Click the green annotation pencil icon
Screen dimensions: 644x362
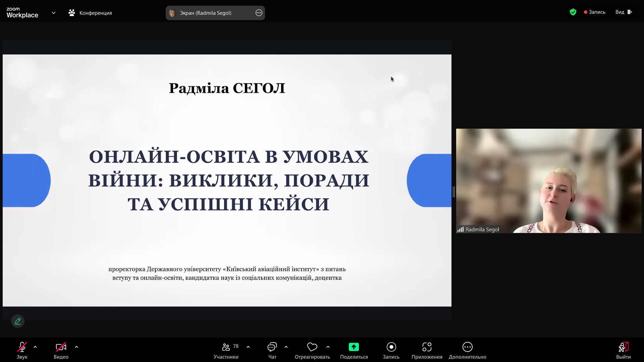coord(18,321)
